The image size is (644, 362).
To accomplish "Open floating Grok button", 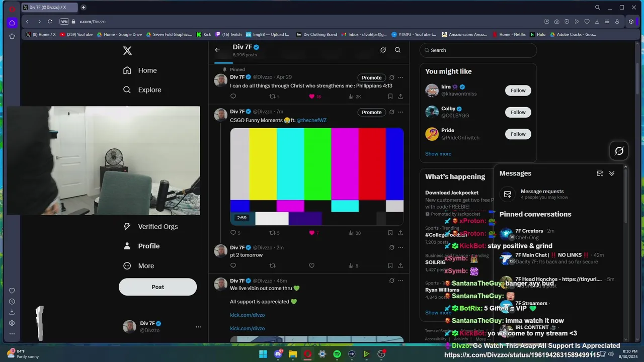I will (x=619, y=151).
